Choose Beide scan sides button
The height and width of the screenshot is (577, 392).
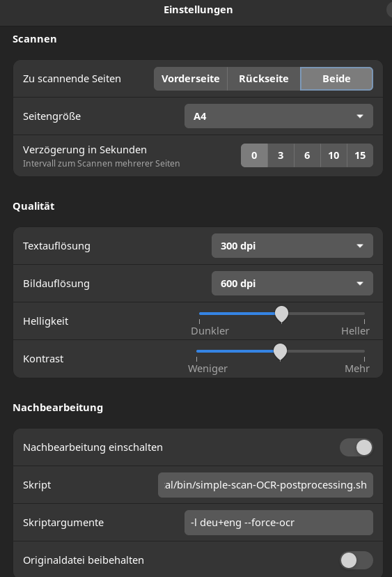click(336, 79)
